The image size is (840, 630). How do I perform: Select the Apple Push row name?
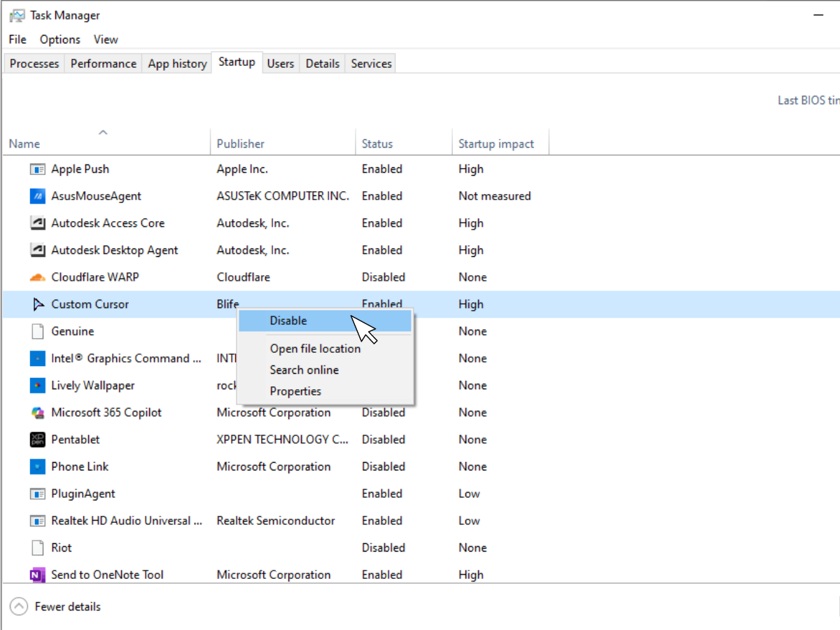80,169
